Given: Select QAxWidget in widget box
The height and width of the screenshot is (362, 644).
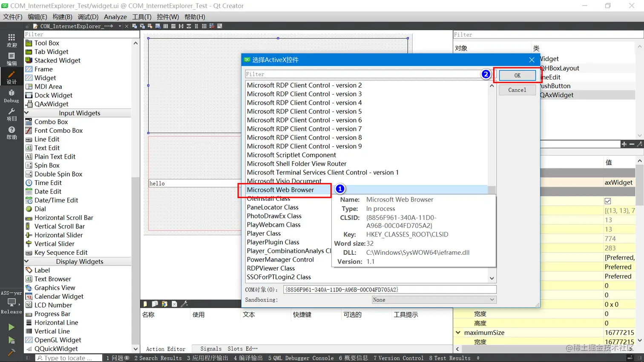Looking at the screenshot, I should (51, 104).
